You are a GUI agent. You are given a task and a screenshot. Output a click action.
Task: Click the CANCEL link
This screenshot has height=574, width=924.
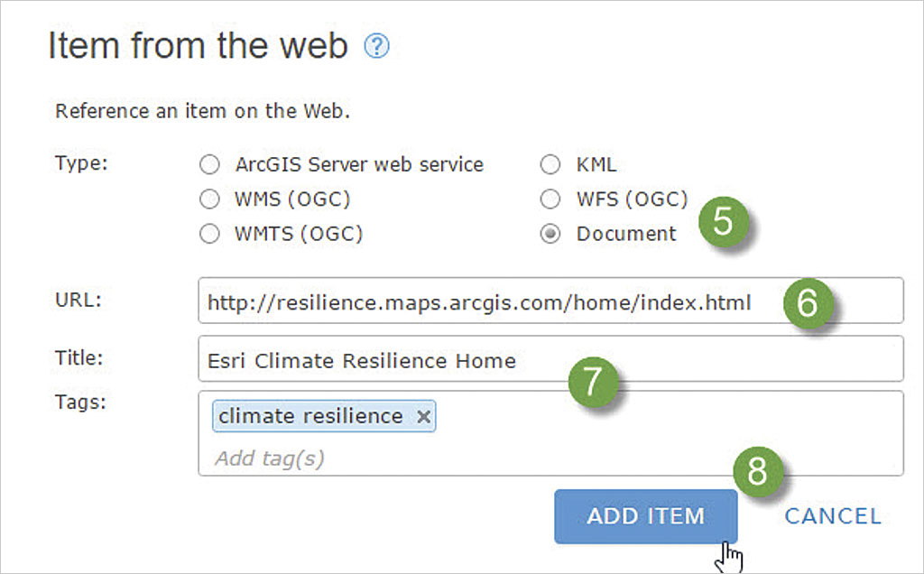[x=832, y=516]
